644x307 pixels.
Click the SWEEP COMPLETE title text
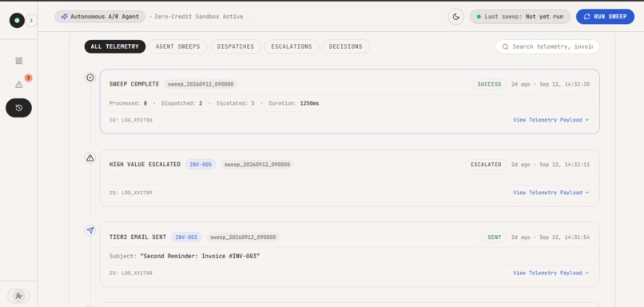(134, 84)
